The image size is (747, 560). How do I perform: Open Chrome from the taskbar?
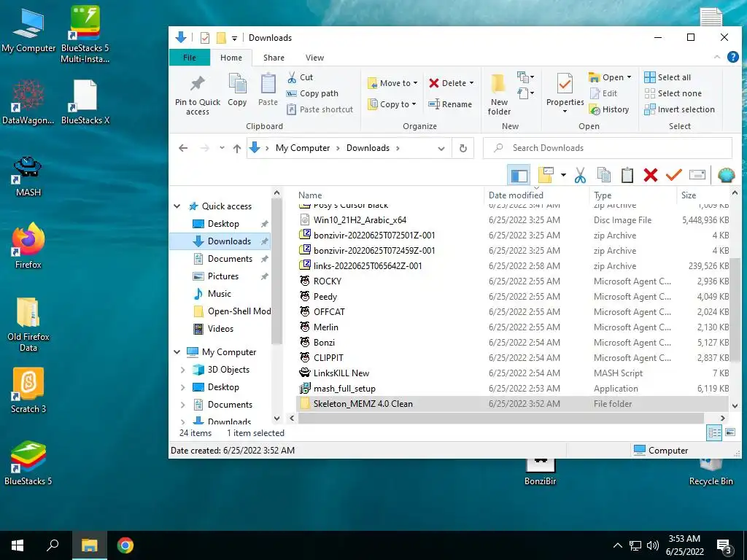pos(125,545)
